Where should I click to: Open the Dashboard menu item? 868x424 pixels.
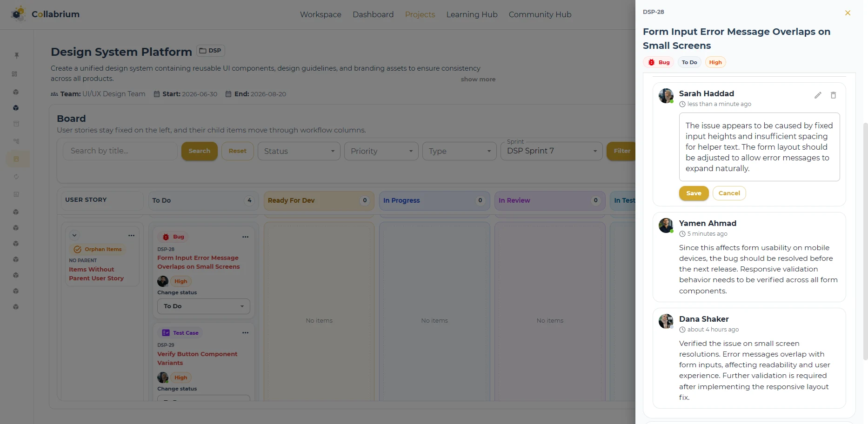click(x=373, y=14)
